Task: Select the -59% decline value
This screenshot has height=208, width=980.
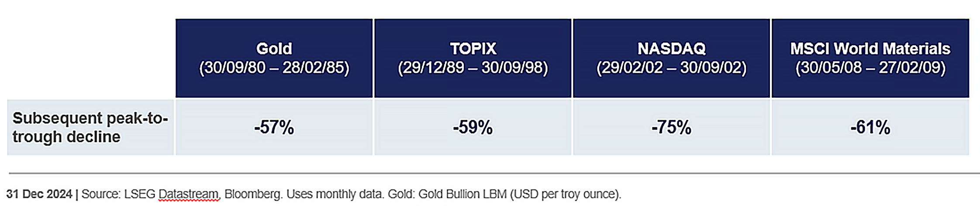Action: tap(473, 127)
